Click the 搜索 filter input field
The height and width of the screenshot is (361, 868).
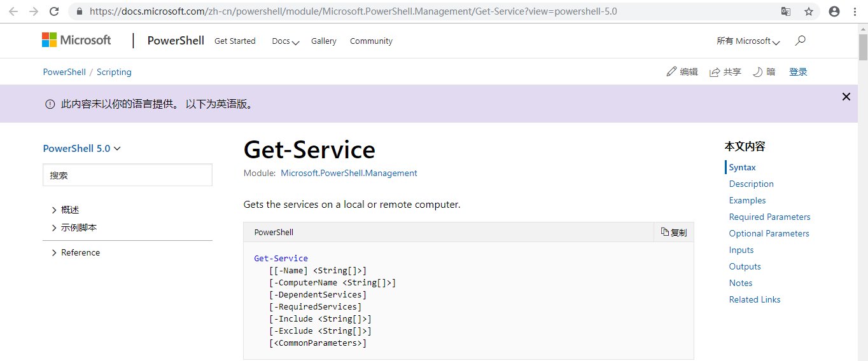pyautogui.click(x=127, y=175)
